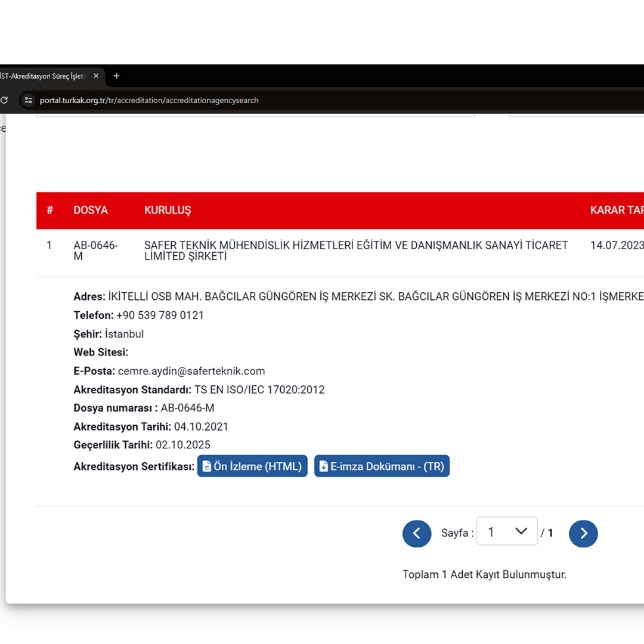Open a new browser tab

117,76
